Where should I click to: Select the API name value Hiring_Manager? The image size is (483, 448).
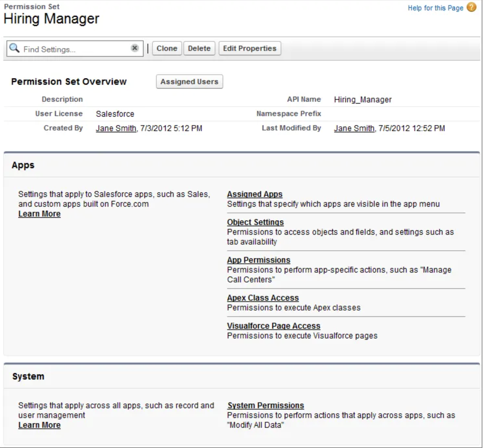363,99
